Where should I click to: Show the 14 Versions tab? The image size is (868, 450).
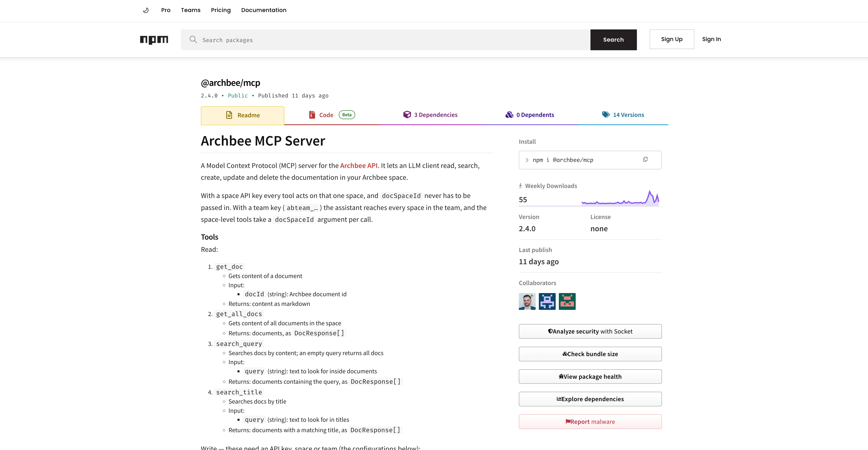click(623, 115)
